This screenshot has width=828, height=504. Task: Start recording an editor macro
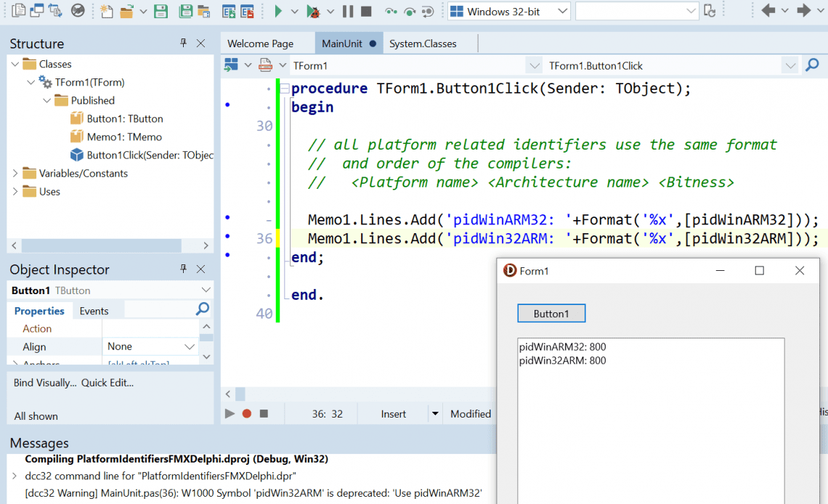click(x=247, y=414)
